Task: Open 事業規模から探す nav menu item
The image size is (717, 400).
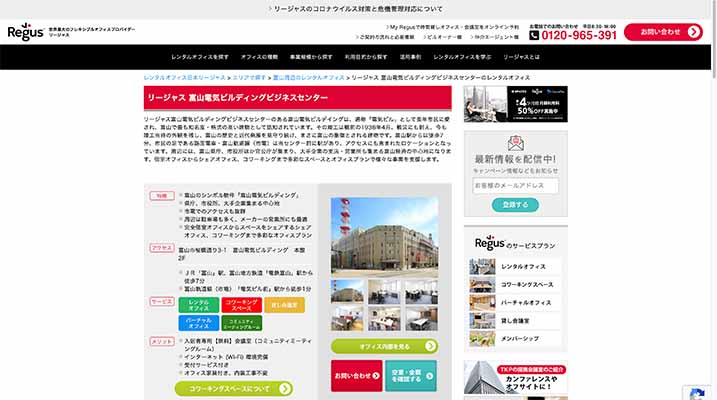Action: (x=311, y=57)
